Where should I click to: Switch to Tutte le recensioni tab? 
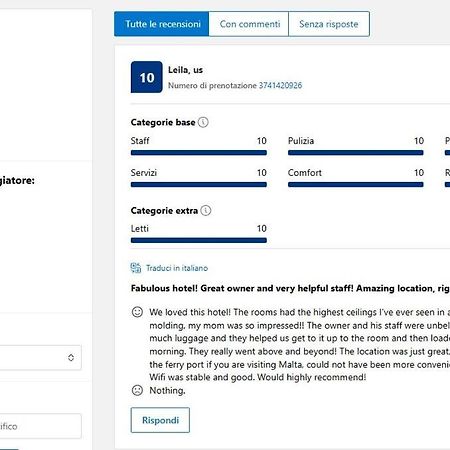coord(162,24)
